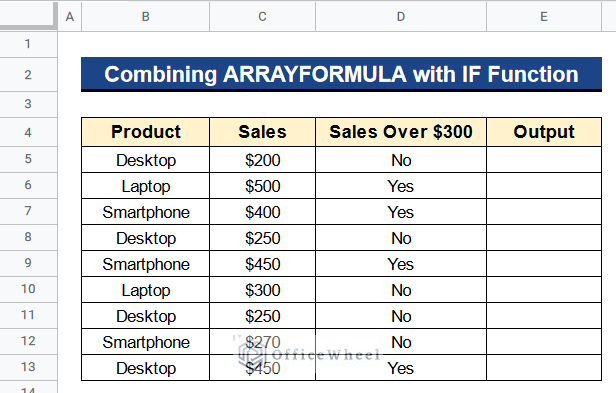Select the Sales Over $300 header cell
This screenshot has height=393, width=616.
pyautogui.click(x=401, y=132)
